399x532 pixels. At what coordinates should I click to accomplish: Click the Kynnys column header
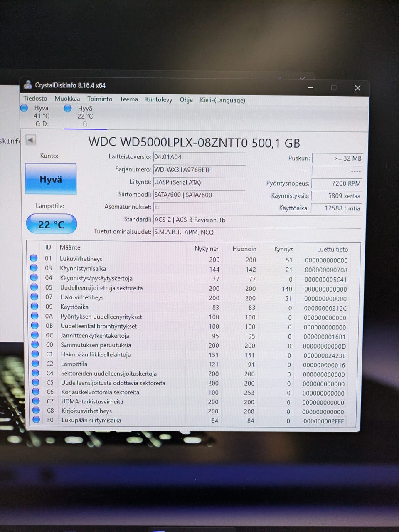pyautogui.click(x=283, y=249)
